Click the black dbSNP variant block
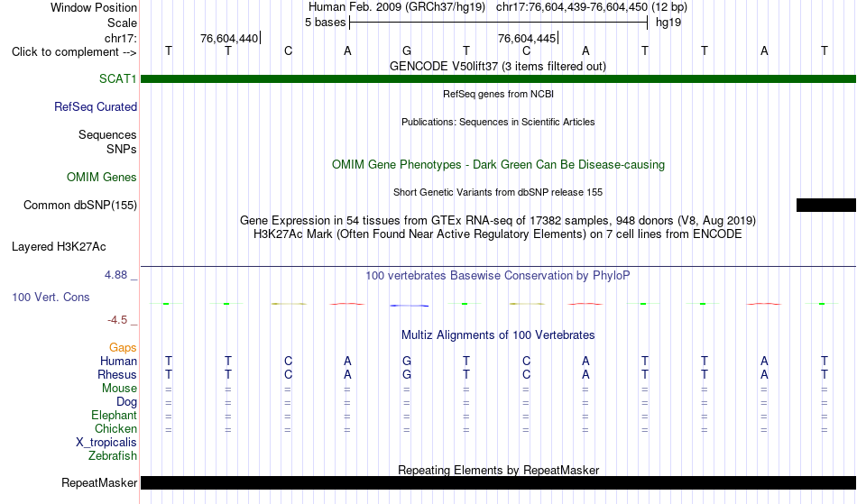The height and width of the screenshot is (504, 857). (x=825, y=205)
